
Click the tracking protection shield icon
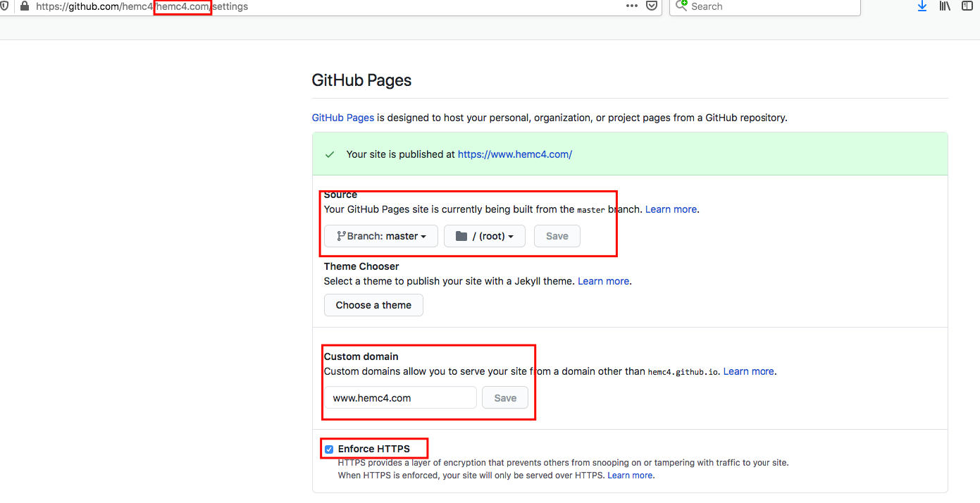(4, 6)
